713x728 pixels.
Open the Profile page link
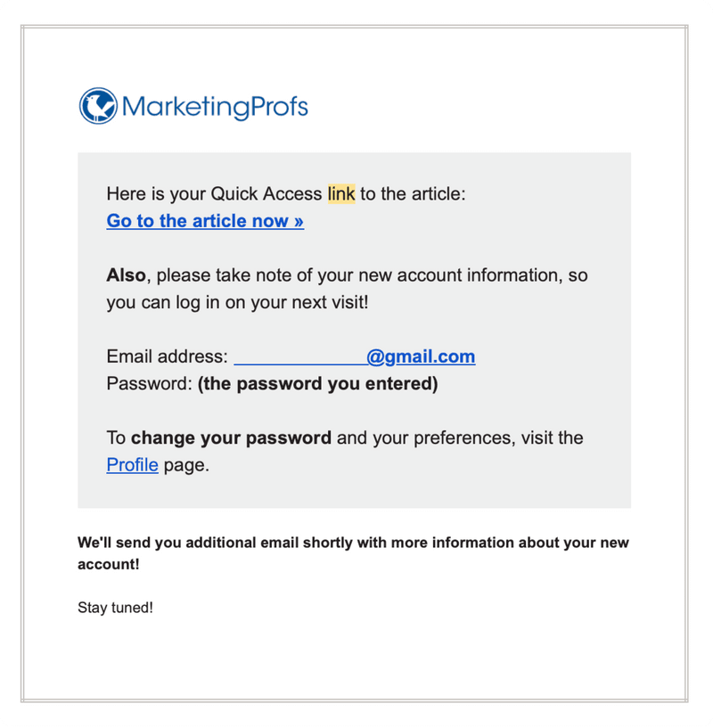click(132, 464)
